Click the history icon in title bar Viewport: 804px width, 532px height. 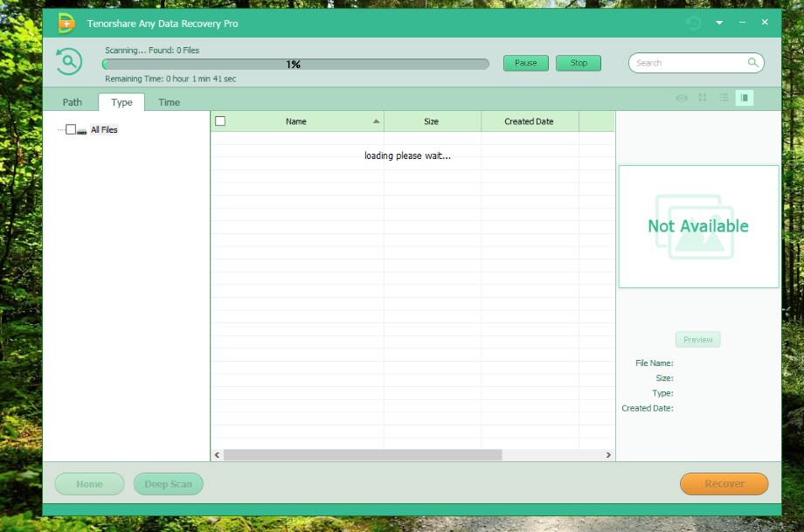[x=694, y=24]
